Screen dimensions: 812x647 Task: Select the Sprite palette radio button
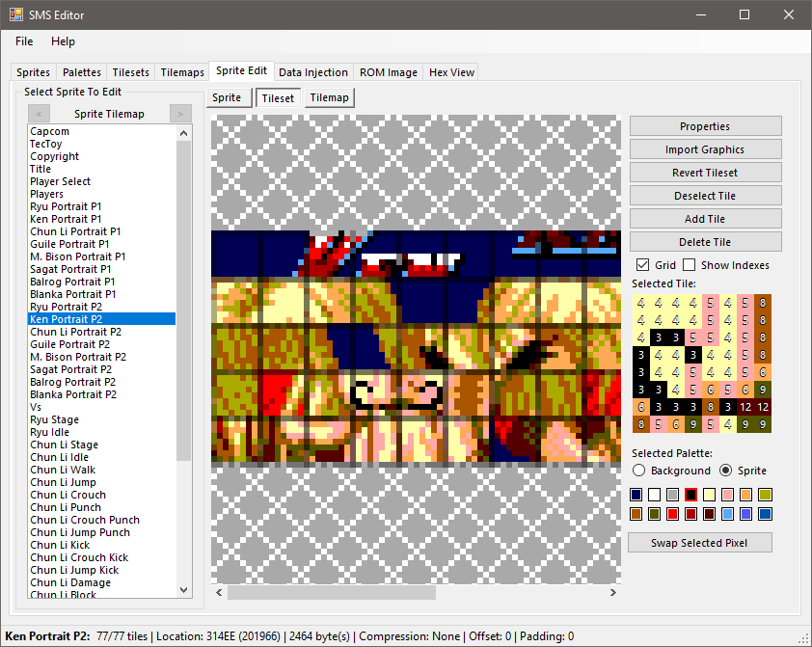(725, 471)
